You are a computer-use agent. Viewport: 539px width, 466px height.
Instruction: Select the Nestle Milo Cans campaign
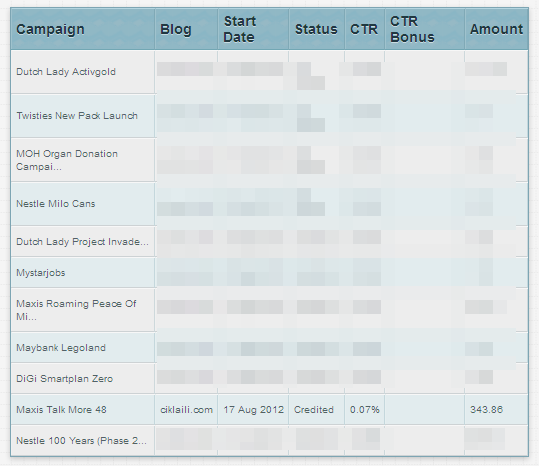coord(56,204)
